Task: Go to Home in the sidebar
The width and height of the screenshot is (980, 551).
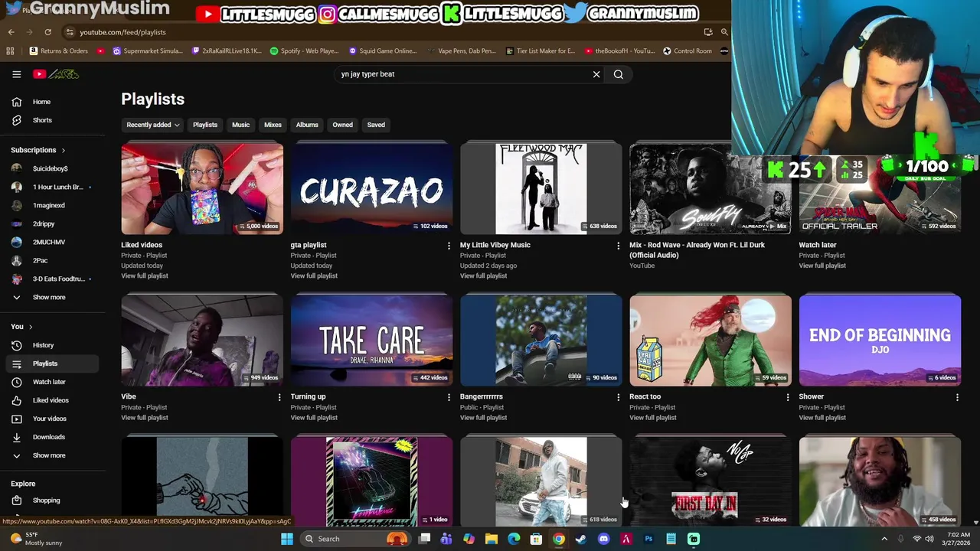Action: [x=51, y=102]
